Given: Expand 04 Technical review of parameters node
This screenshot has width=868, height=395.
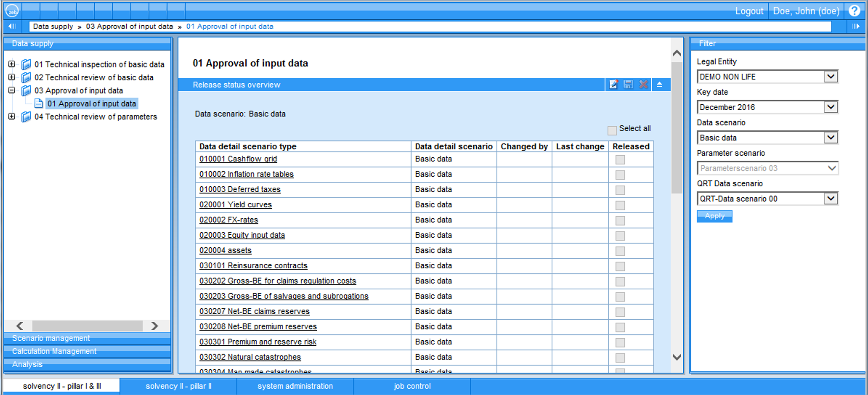Looking at the screenshot, I should click(x=12, y=117).
